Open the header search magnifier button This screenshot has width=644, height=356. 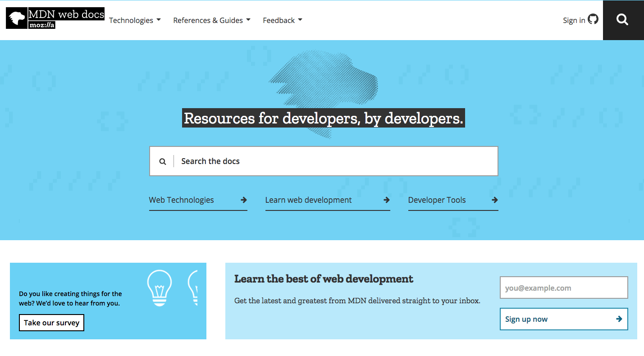coord(623,20)
